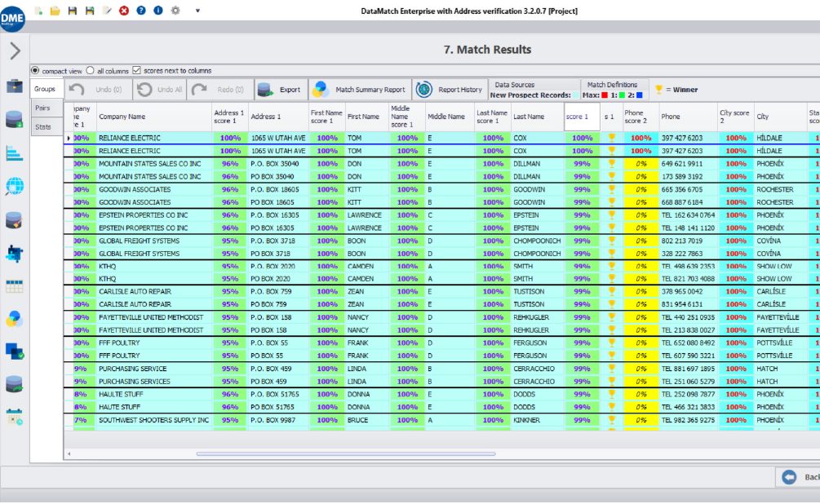Open a project with the folder icon
The image size is (820, 504).
[x=55, y=11]
